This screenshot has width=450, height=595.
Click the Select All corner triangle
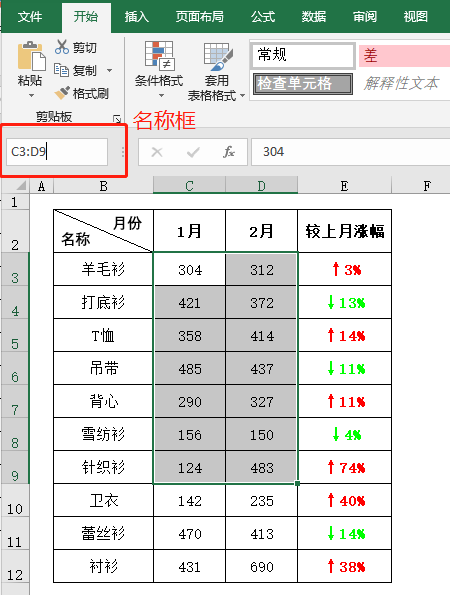[x=21, y=186]
